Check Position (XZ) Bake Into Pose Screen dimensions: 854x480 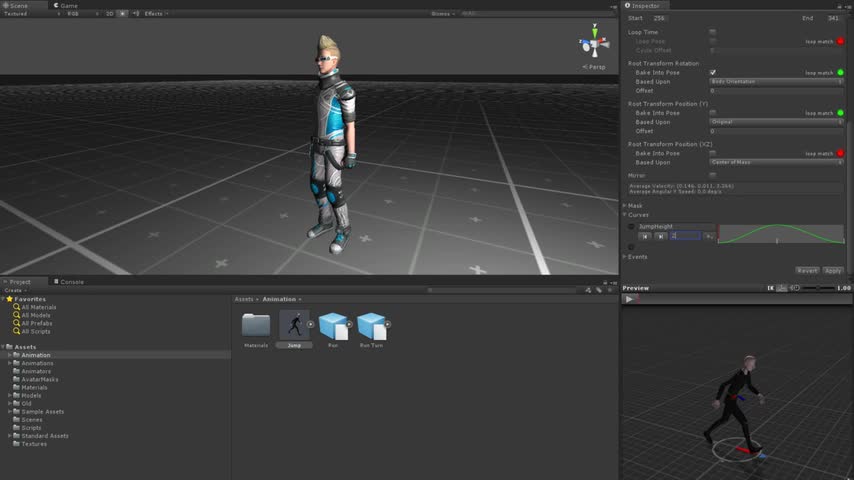click(x=712, y=153)
